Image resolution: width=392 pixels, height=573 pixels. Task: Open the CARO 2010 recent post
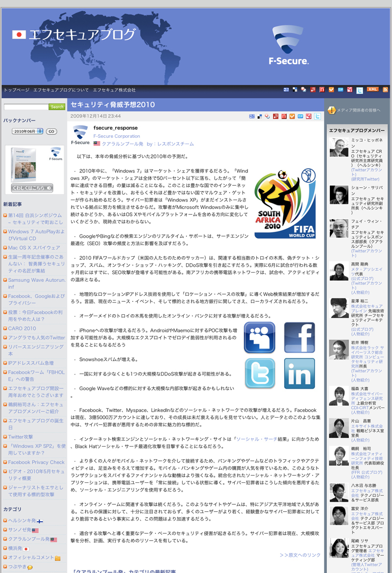coord(22,328)
